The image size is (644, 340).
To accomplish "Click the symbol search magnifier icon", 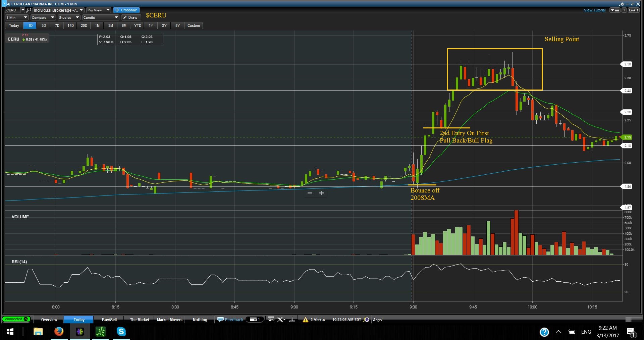I will [29, 10].
